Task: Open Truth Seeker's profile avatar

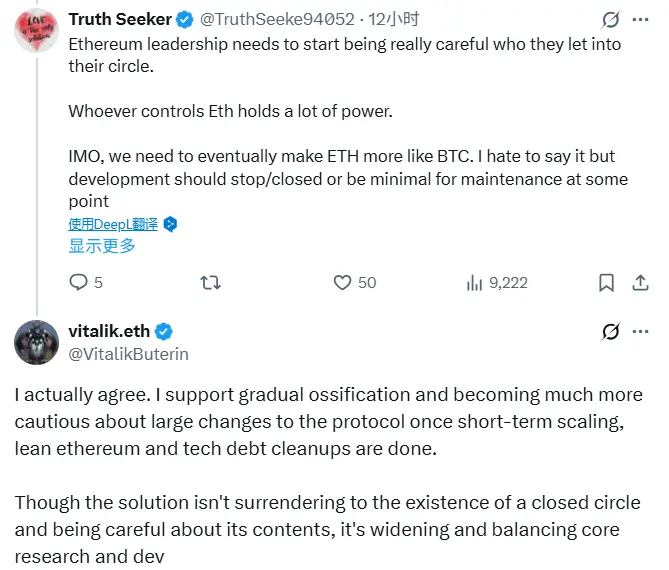Action: coord(36,31)
